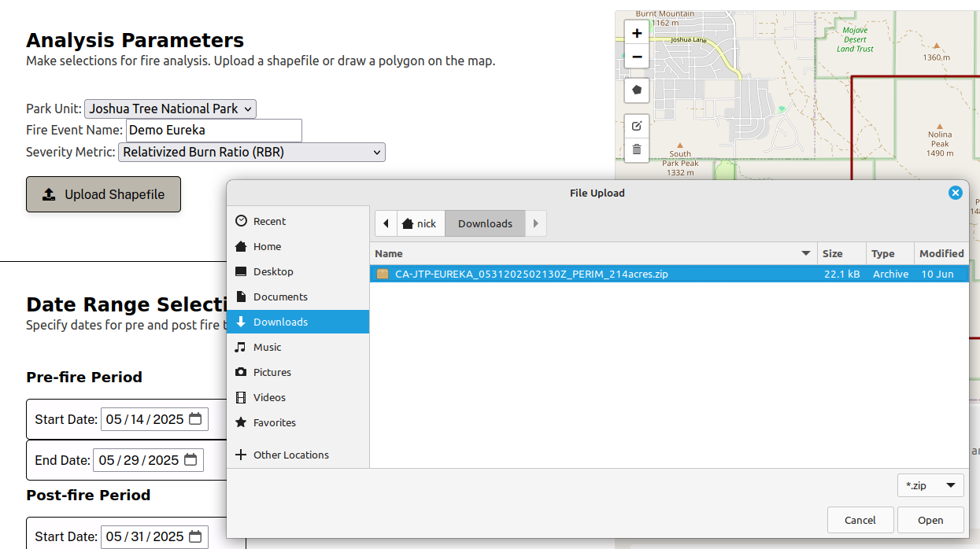Zoom out on the map
Viewport: 980px width, 549px height.
click(x=636, y=57)
